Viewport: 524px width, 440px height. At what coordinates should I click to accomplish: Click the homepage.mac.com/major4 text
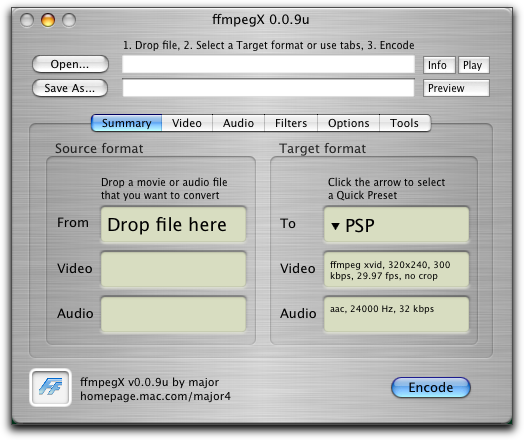click(x=155, y=397)
